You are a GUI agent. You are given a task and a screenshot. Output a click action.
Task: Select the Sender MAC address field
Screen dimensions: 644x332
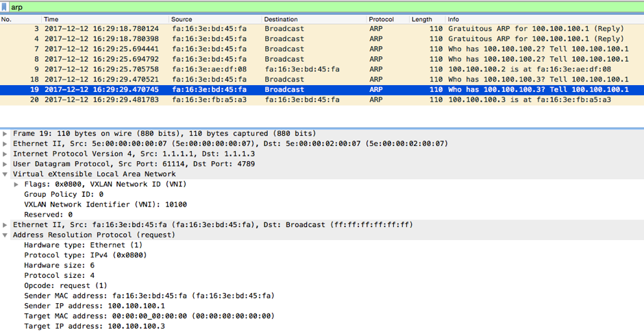[x=149, y=296]
